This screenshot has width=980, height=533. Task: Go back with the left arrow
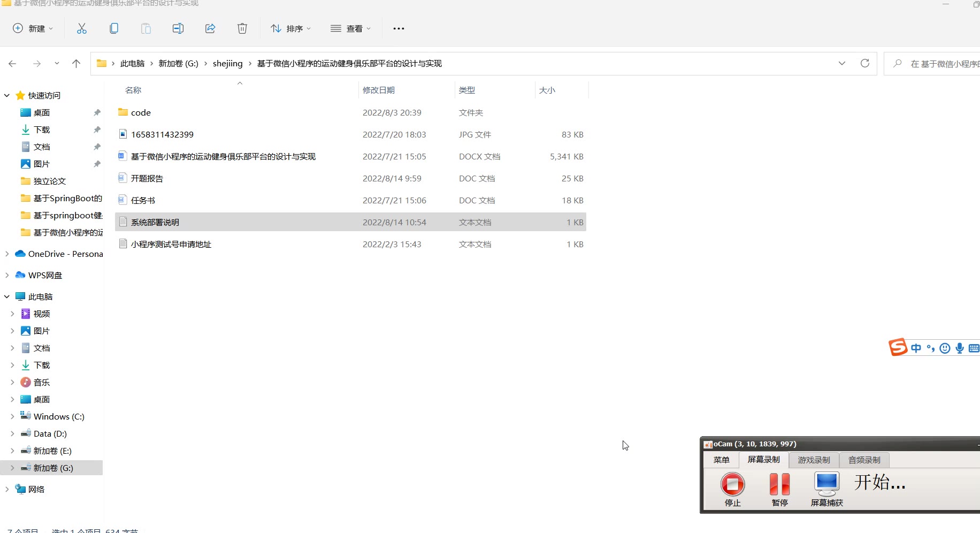click(x=12, y=64)
